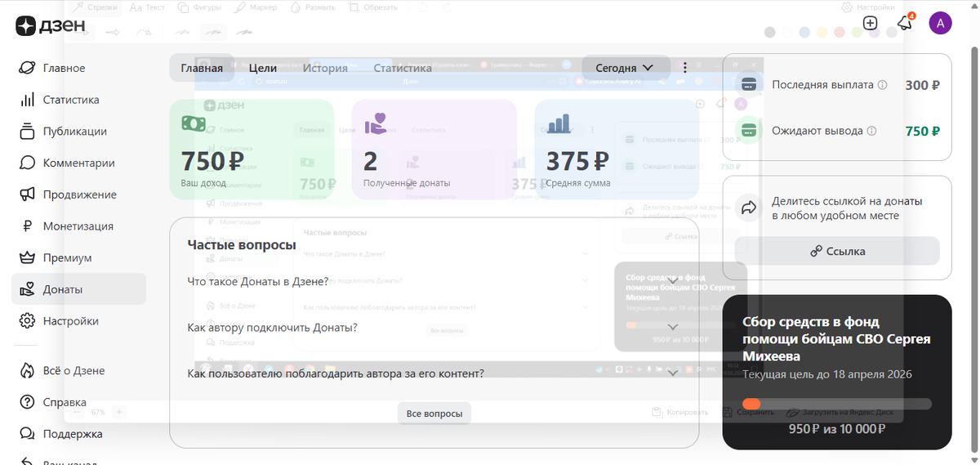Open Монетизация ruble icon in sidebar
Screen dimensions: 980x465
click(x=27, y=226)
